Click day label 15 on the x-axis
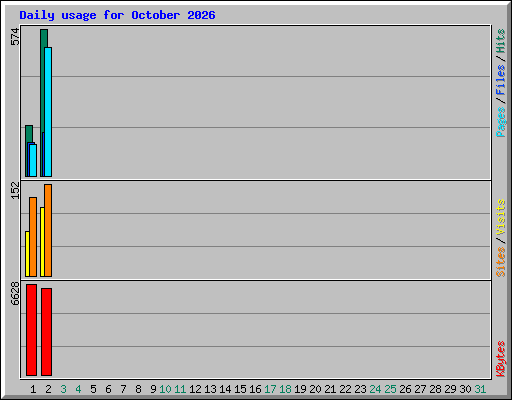512x400 pixels. pyautogui.click(x=240, y=389)
